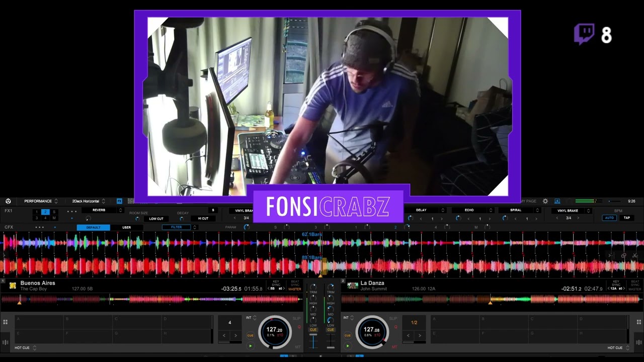Click the LOW CUT button
644x362 pixels.
(156, 219)
